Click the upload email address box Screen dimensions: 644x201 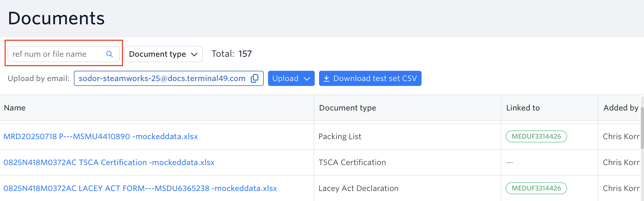tap(162, 78)
